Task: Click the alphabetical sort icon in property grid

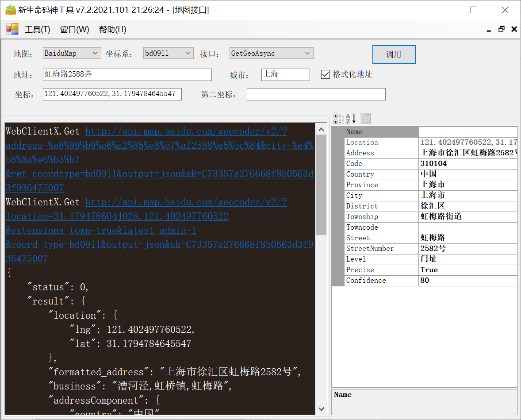Action: coord(351,119)
